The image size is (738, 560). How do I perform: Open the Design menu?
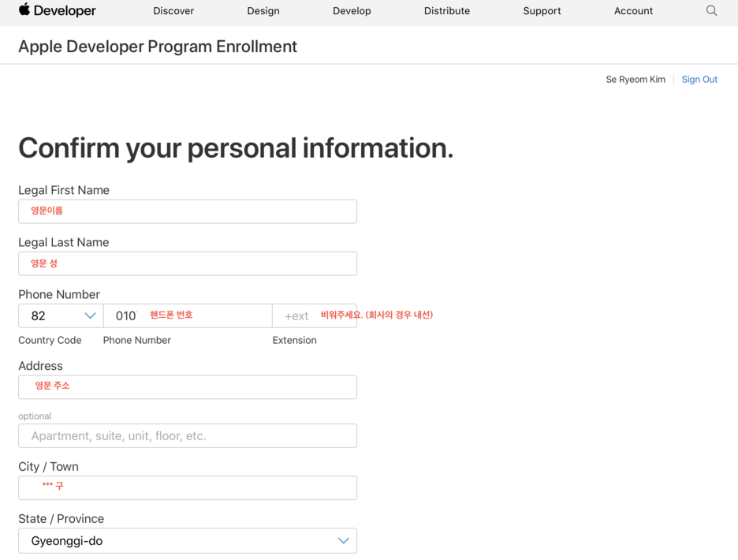pyautogui.click(x=263, y=11)
